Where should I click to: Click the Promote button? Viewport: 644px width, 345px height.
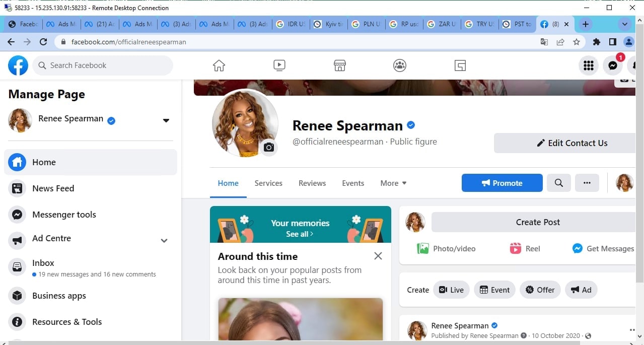pos(502,183)
